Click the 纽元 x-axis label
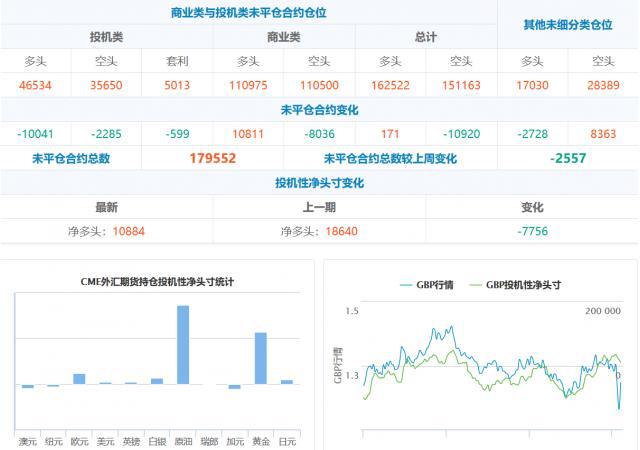This screenshot has width=640, height=450. (53, 441)
